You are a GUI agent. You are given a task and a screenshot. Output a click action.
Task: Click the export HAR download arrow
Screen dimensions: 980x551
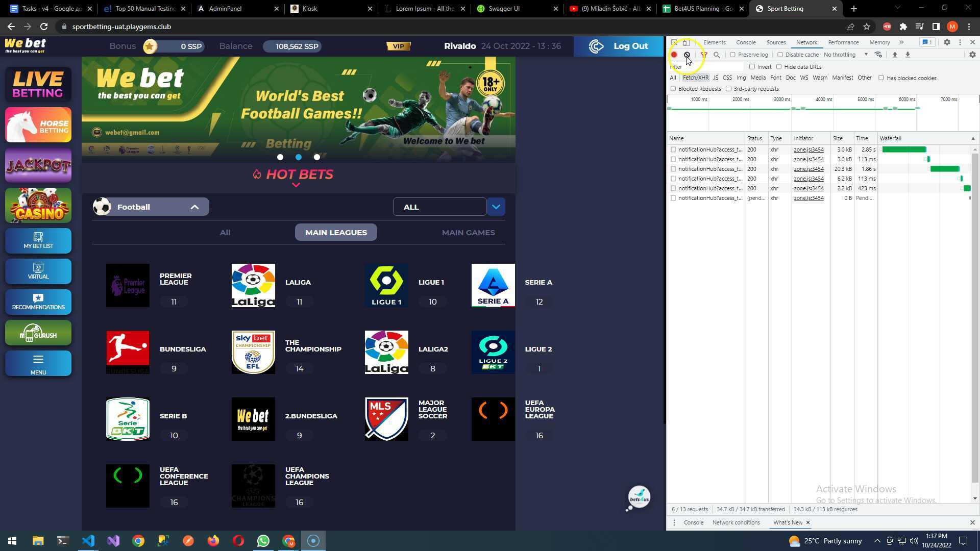click(908, 55)
